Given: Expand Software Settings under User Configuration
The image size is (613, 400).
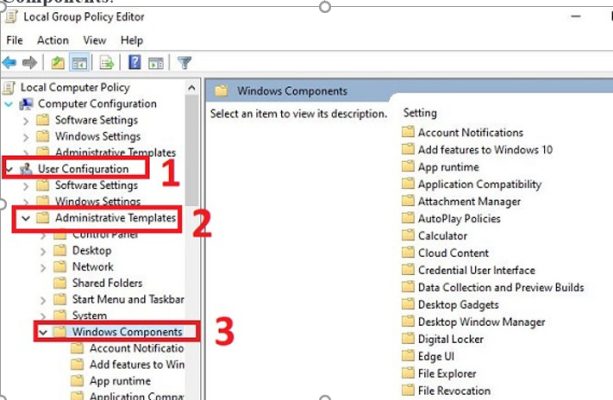Looking at the screenshot, I should 26,186.
